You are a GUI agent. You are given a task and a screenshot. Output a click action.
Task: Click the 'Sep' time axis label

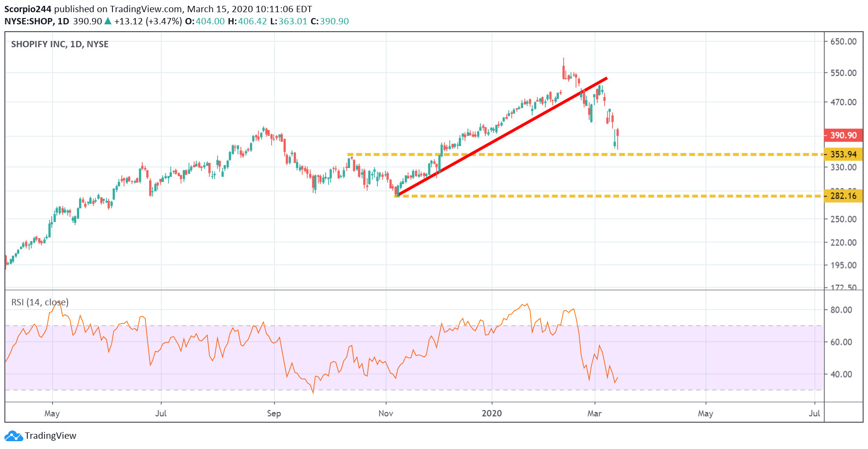pos(274,413)
